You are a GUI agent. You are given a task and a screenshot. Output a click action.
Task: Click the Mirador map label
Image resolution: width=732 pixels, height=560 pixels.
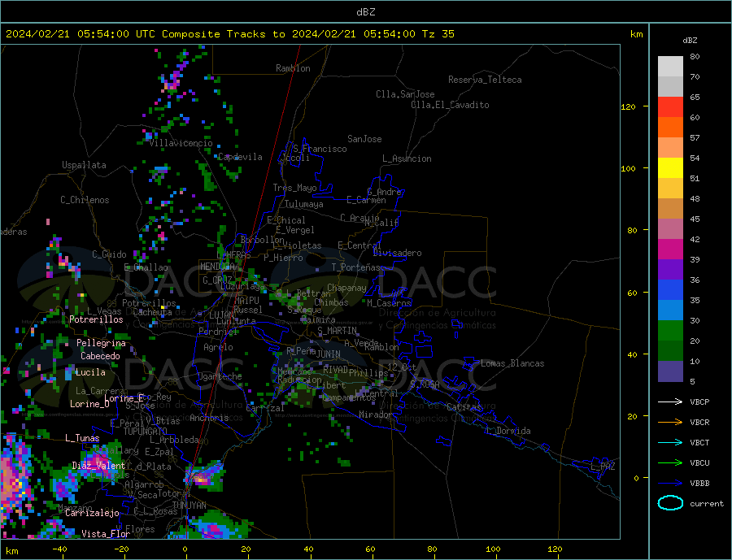click(x=376, y=415)
